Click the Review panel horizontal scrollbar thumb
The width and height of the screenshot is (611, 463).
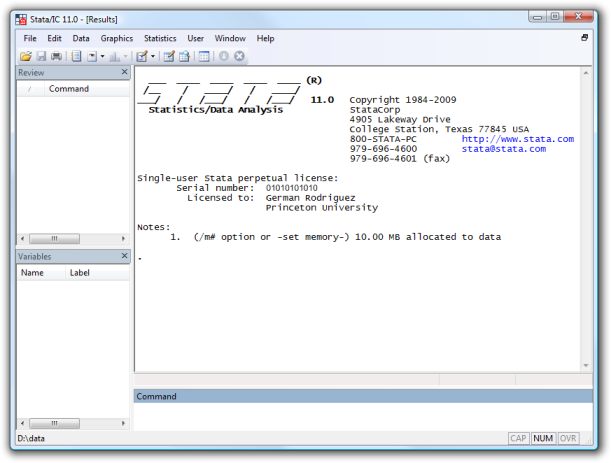(x=55, y=239)
